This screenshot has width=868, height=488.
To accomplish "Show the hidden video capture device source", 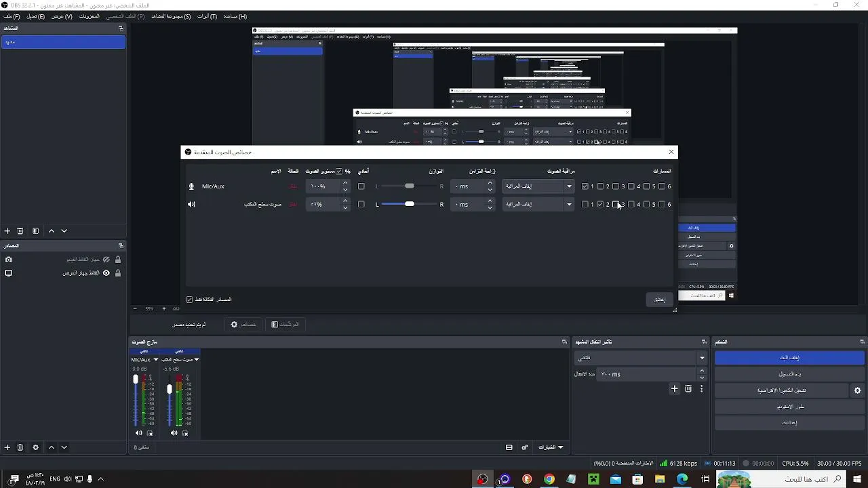I will pos(106,260).
